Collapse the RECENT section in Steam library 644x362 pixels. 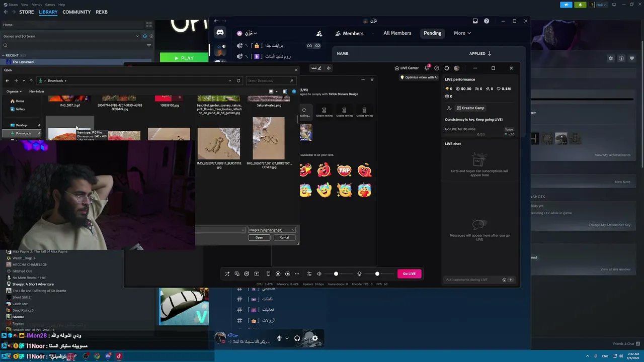tap(4, 55)
